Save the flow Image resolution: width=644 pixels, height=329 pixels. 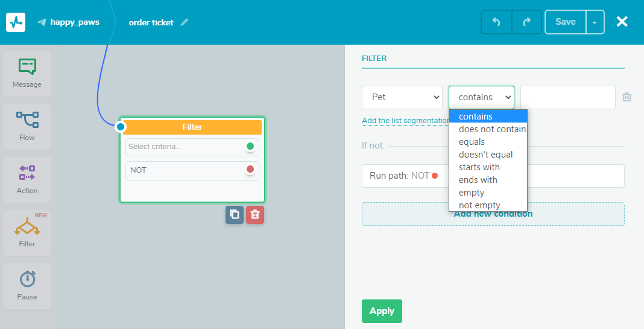(x=565, y=22)
